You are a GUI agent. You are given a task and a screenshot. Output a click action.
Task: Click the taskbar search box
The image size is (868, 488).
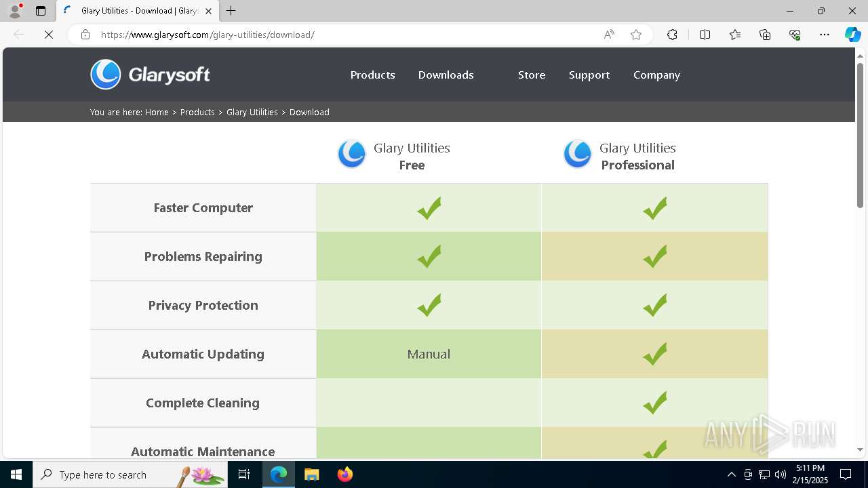pyautogui.click(x=130, y=474)
